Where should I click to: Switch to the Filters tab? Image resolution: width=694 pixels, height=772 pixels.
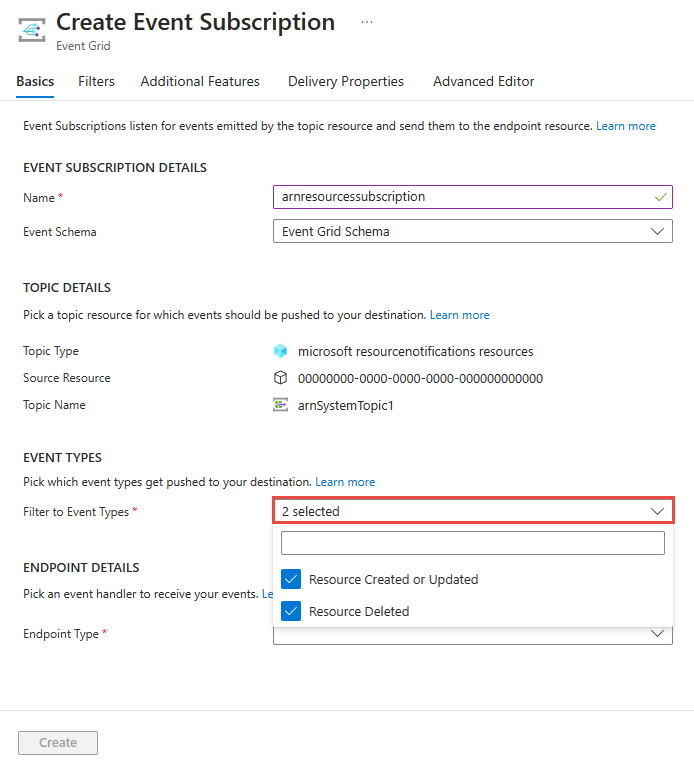(x=96, y=82)
